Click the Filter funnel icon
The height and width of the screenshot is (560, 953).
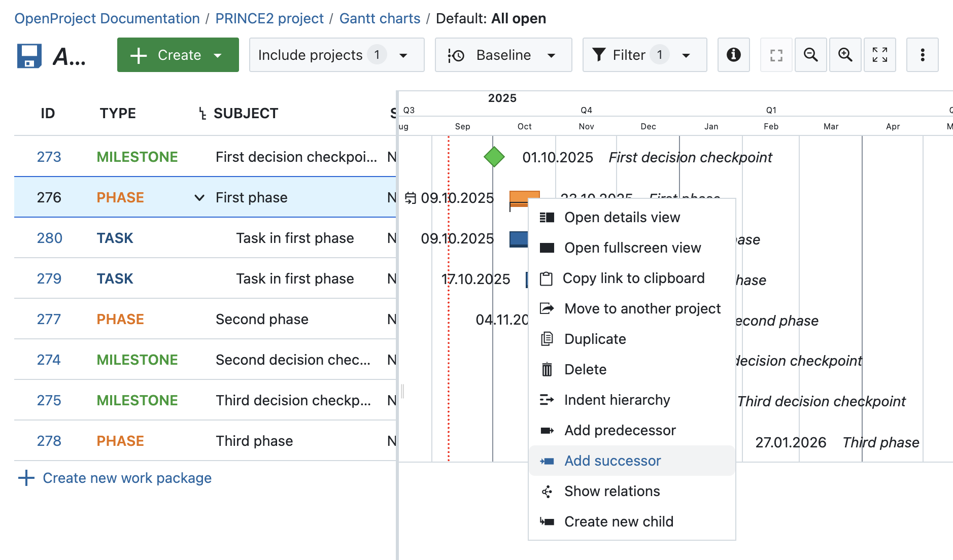point(600,55)
